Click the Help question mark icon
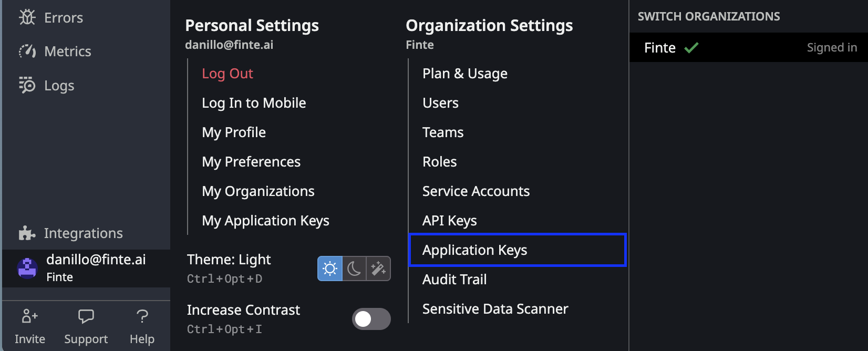This screenshot has height=351, width=868. (x=142, y=316)
